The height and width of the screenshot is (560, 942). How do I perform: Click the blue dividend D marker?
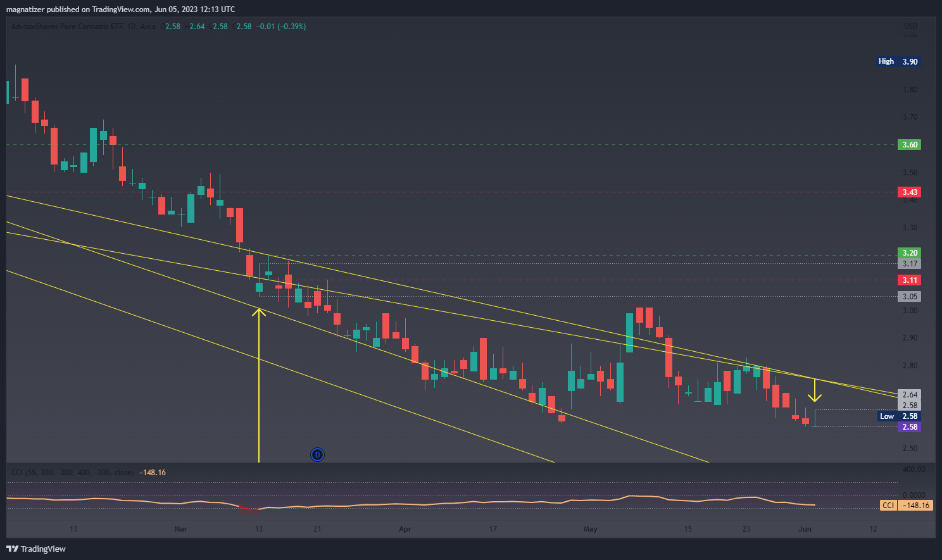pos(318,454)
